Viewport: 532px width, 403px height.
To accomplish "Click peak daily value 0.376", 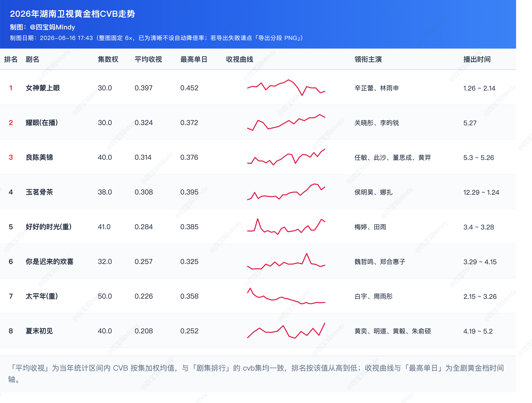I will [189, 157].
